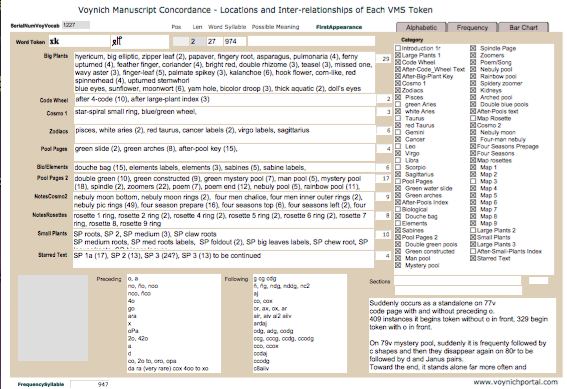
Task: Click the gray image placeholder box
Action: pos(53,318)
